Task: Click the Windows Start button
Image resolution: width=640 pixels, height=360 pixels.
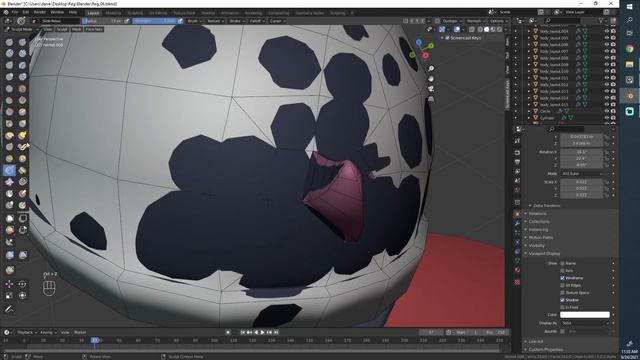Action: point(629,7)
